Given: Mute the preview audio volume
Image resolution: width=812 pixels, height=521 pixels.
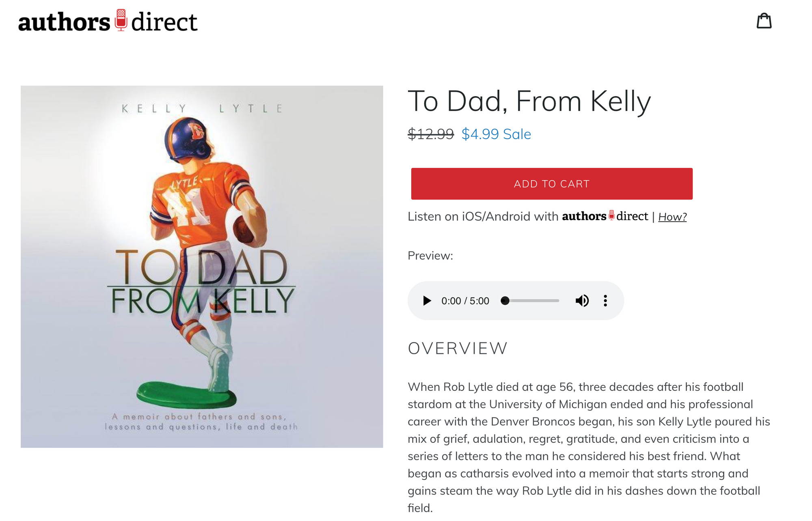Looking at the screenshot, I should click(582, 301).
